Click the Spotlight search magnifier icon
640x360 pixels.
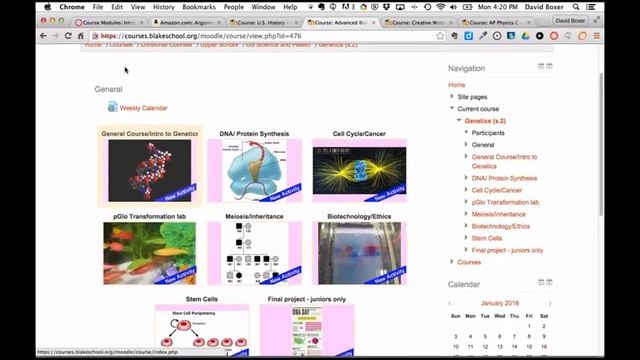pyautogui.click(x=576, y=7)
